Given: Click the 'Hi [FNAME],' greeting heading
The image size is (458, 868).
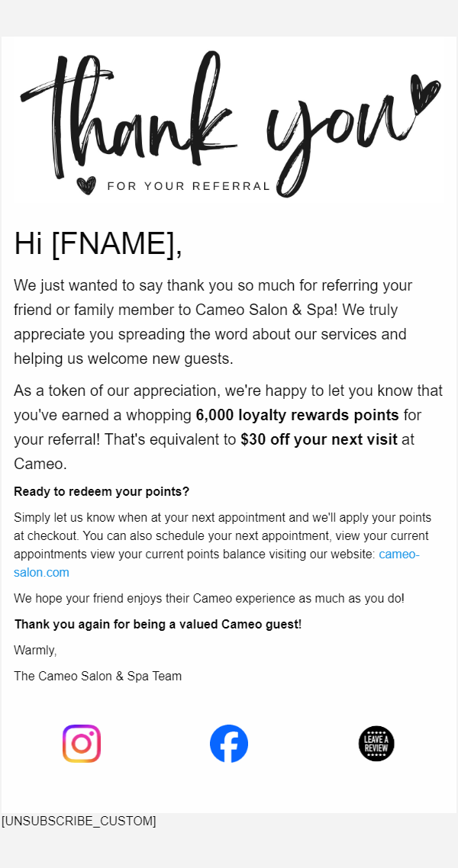Looking at the screenshot, I should [x=98, y=243].
